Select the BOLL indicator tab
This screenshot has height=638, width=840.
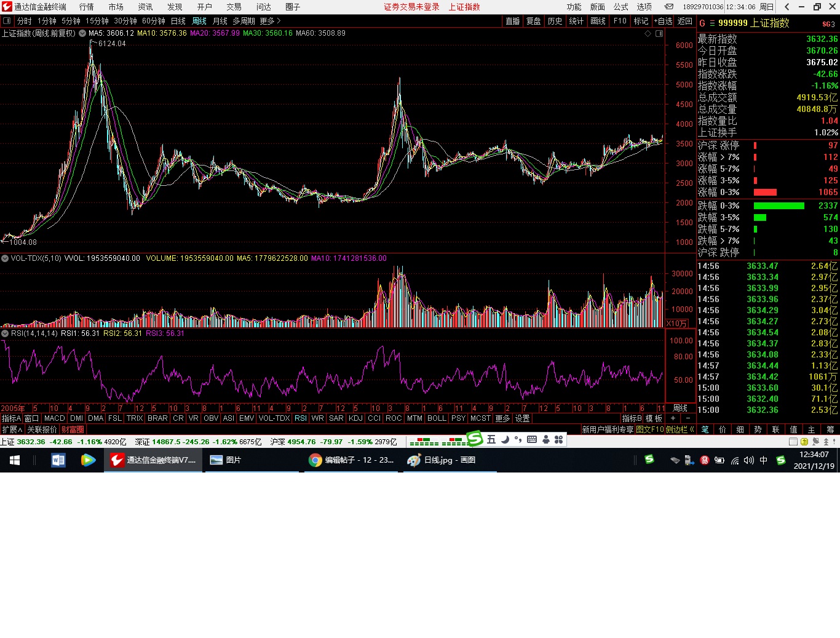click(x=437, y=418)
